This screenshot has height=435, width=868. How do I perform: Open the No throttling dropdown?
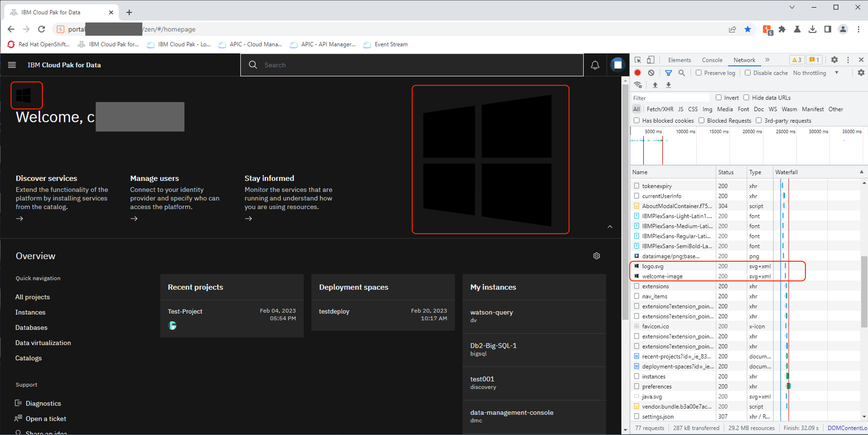coord(816,73)
